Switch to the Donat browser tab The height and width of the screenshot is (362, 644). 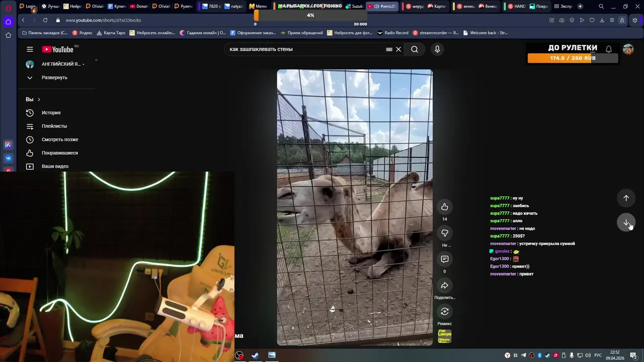pyautogui.click(x=139, y=7)
